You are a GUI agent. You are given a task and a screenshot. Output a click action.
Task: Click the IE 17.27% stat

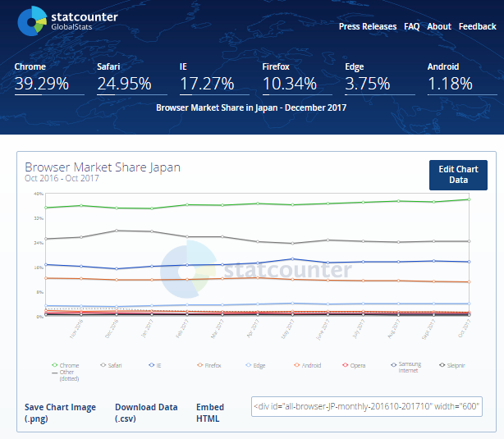(214, 79)
